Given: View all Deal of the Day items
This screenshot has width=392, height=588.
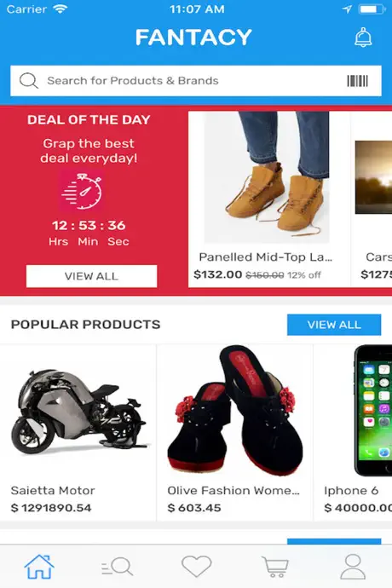Looking at the screenshot, I should click(91, 276).
